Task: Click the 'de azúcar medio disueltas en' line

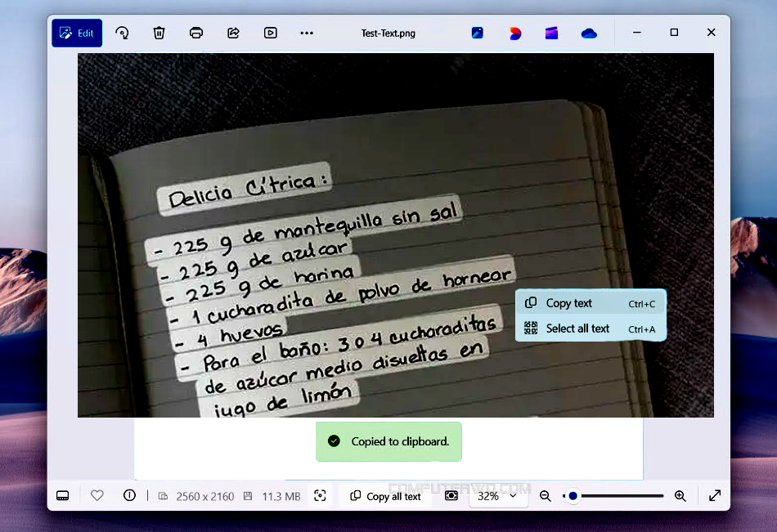Action: (x=343, y=367)
